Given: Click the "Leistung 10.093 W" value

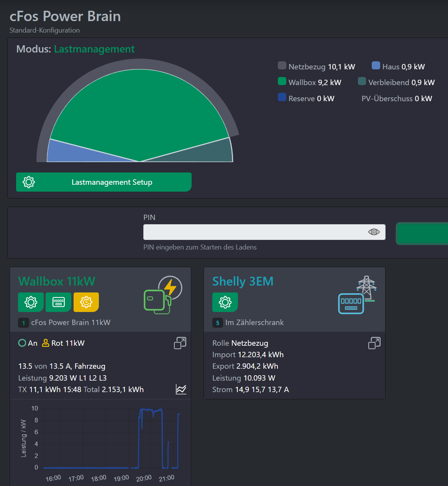Looking at the screenshot, I should (244, 378).
